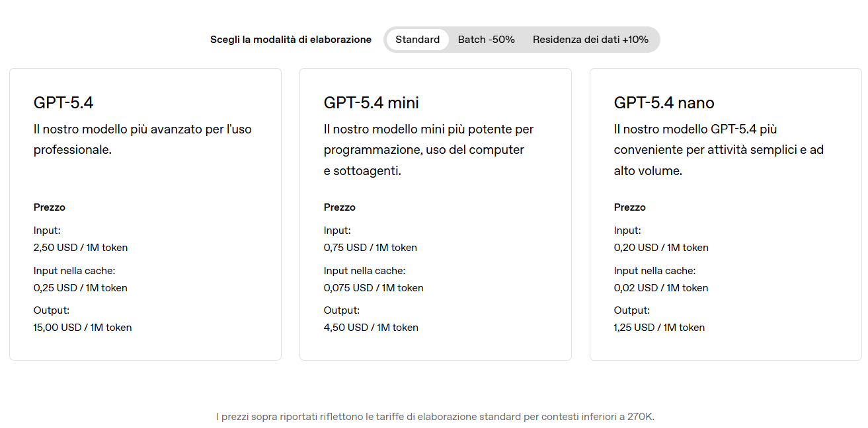Click the GPT-5.4 card heading

tap(63, 102)
